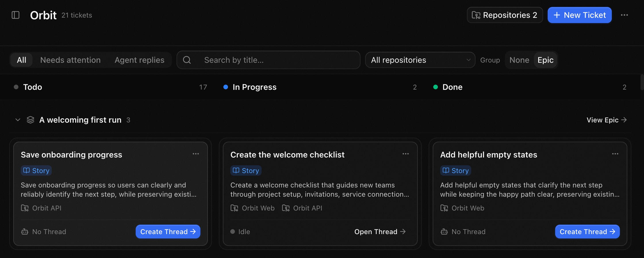
Task: Switch to Needs attention tab
Action: coord(70,60)
